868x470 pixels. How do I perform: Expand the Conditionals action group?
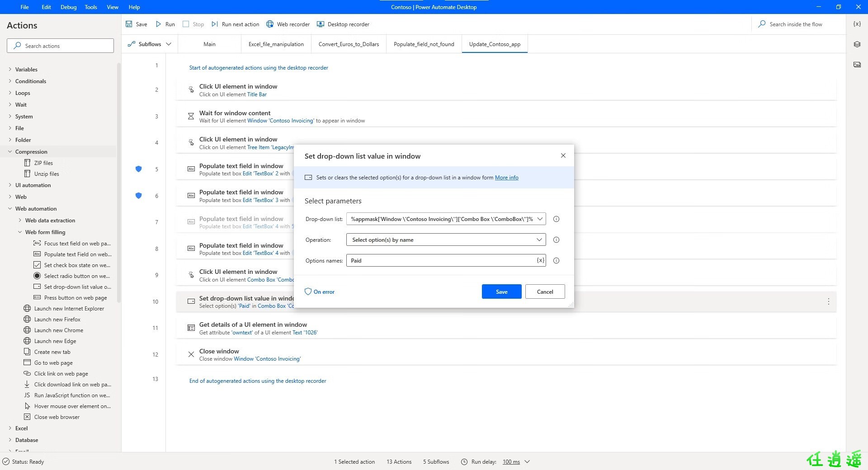(x=10, y=81)
